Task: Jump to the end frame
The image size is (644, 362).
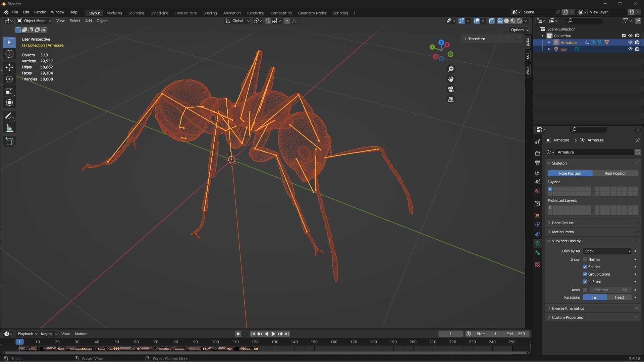Action: 287,334
